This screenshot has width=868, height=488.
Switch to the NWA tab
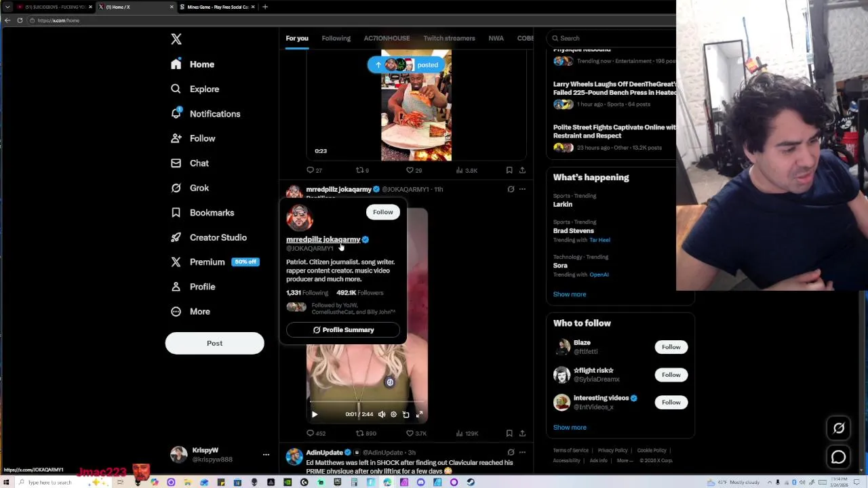(x=496, y=39)
